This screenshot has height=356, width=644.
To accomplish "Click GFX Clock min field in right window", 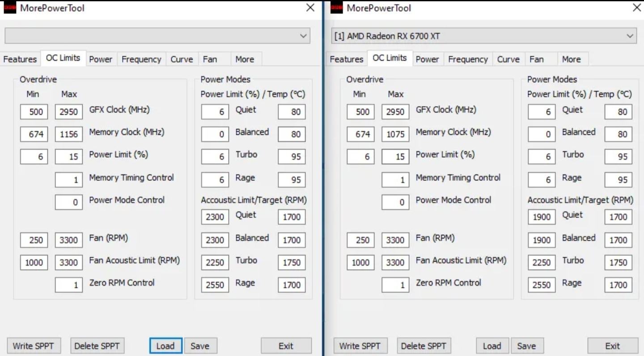I will pos(360,112).
